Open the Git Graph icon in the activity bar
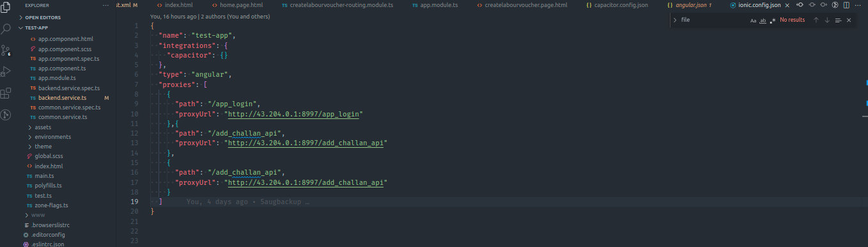 tap(6, 115)
